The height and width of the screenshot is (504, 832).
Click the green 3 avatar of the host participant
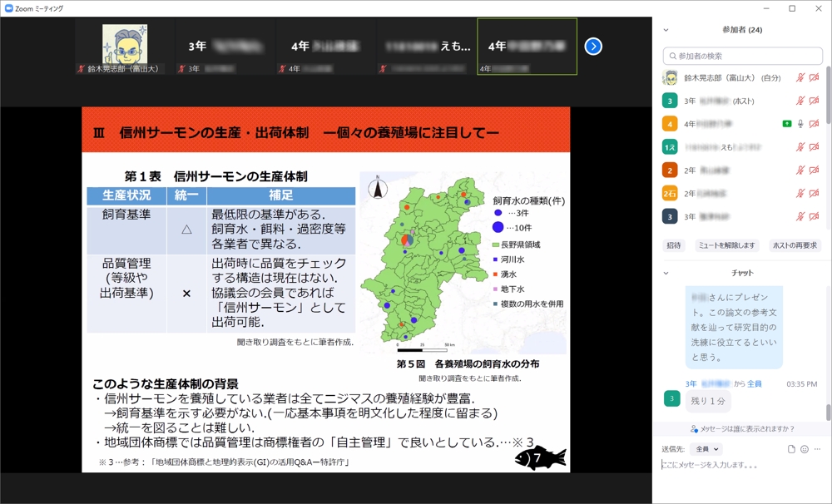pyautogui.click(x=670, y=101)
